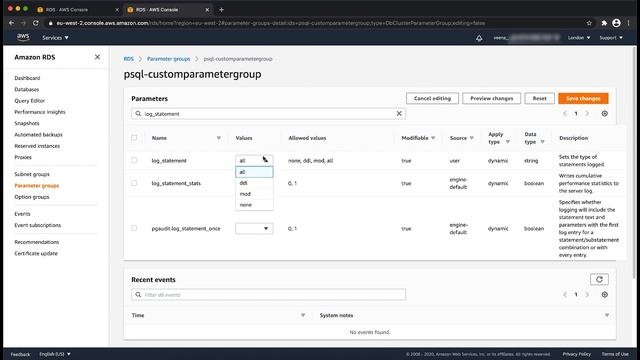Go to previous page of Recent events
The height and width of the screenshot is (360, 640).
click(565, 294)
